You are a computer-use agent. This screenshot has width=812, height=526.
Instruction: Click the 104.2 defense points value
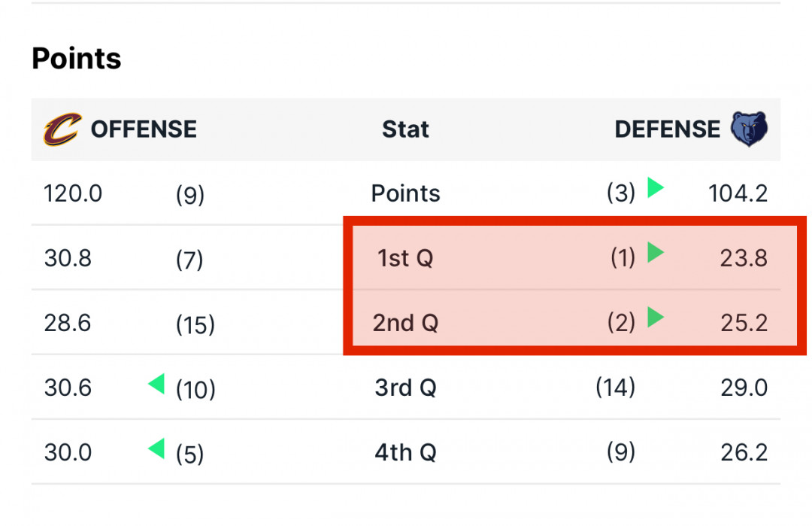tap(738, 194)
